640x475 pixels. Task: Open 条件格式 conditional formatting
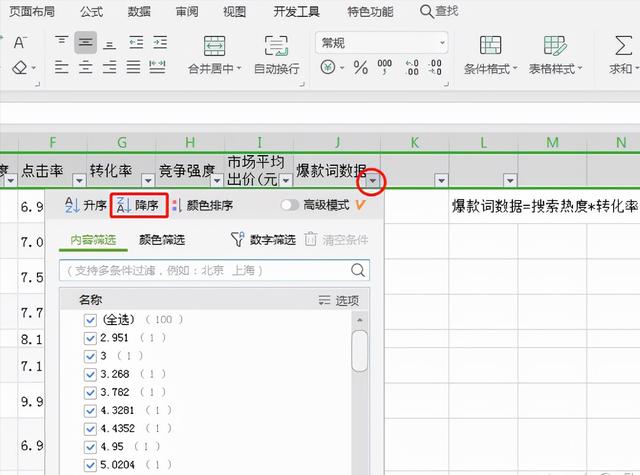[x=491, y=55]
